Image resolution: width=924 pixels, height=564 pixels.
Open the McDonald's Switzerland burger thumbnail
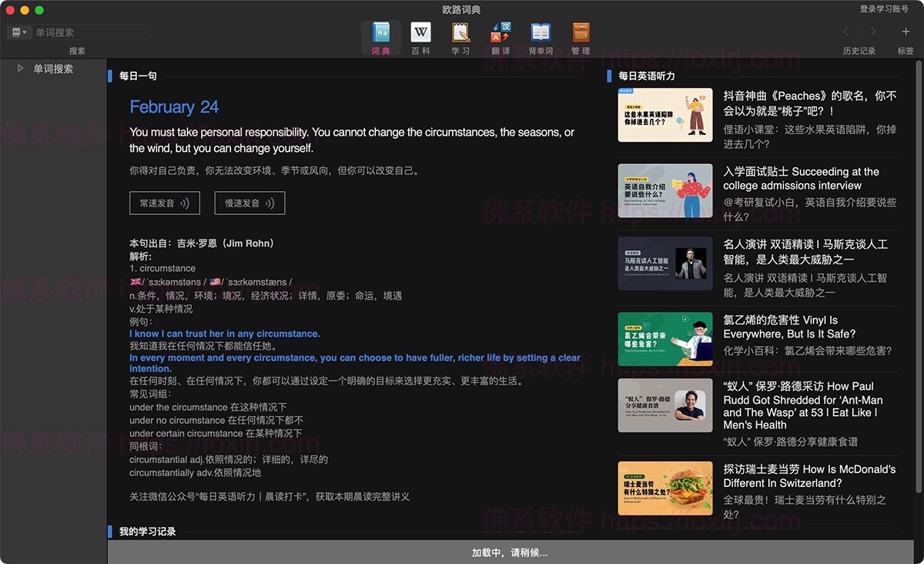coord(665,488)
